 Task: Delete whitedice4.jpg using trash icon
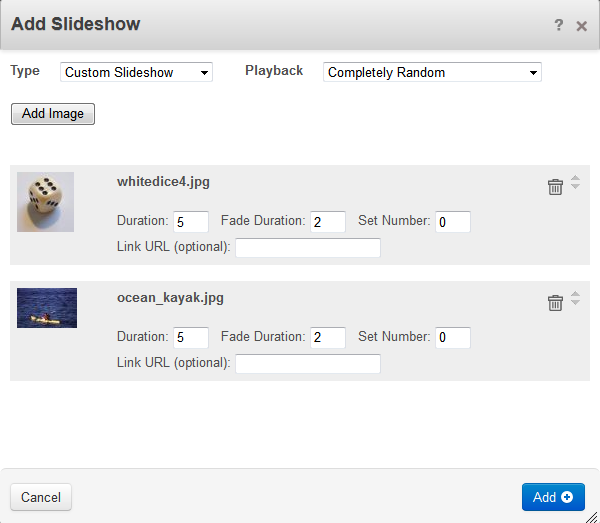[555, 187]
